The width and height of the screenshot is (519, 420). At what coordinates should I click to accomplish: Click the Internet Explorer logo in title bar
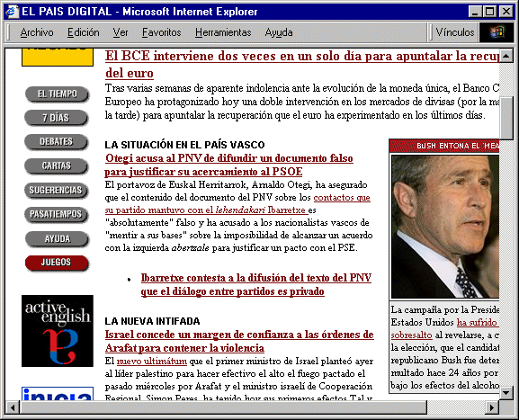click(x=12, y=12)
